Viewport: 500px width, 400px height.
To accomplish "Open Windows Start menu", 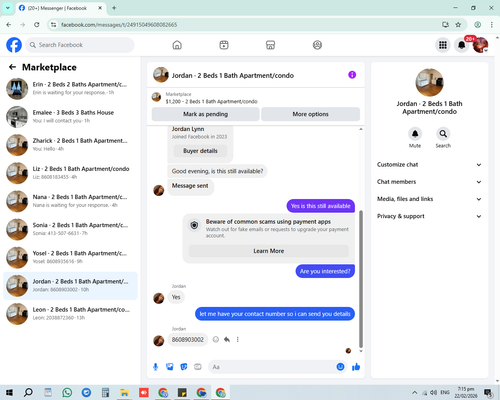I will (x=9, y=393).
